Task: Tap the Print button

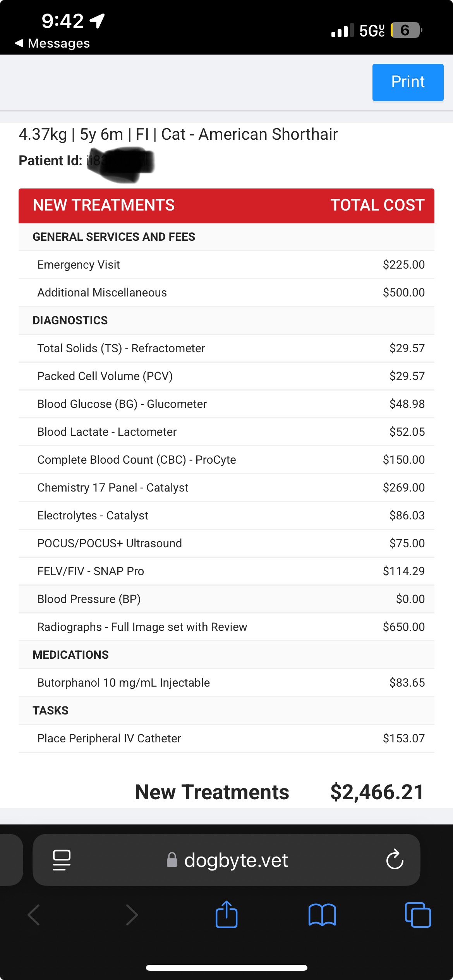Action: pos(408,82)
